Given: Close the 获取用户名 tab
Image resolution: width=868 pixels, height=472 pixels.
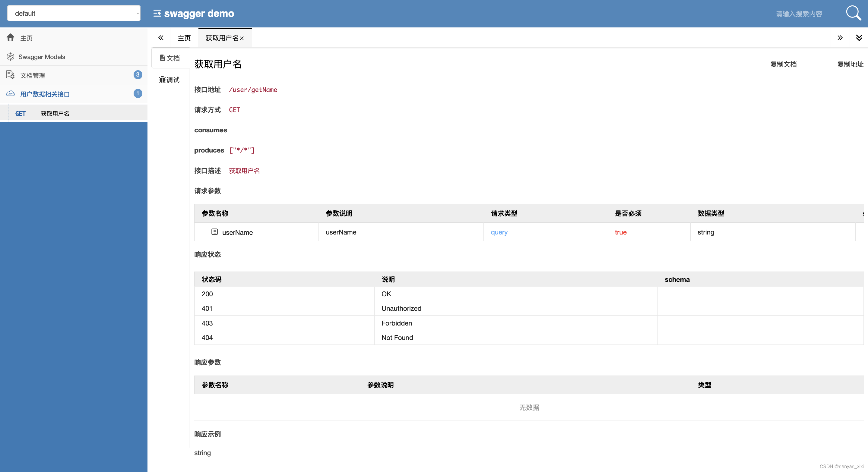Looking at the screenshot, I should click(242, 38).
